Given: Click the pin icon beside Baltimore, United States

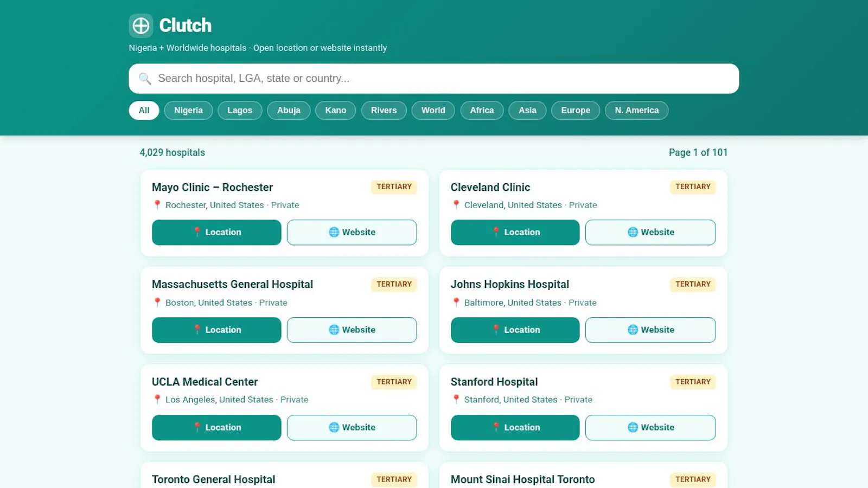Looking at the screenshot, I should pyautogui.click(x=456, y=303).
